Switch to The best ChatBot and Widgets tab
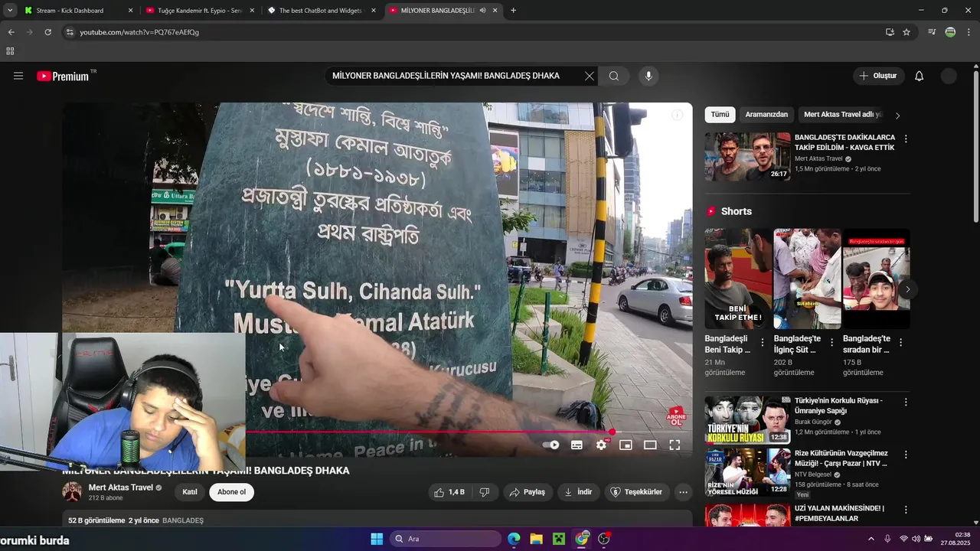The image size is (980, 551). 320,10
